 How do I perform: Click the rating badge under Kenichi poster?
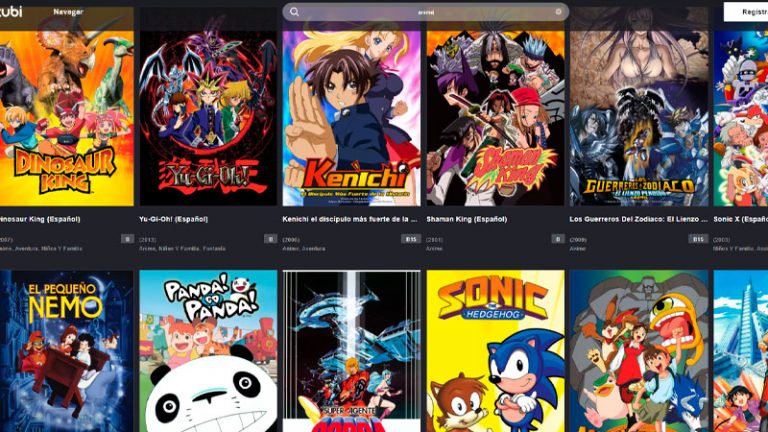point(410,239)
